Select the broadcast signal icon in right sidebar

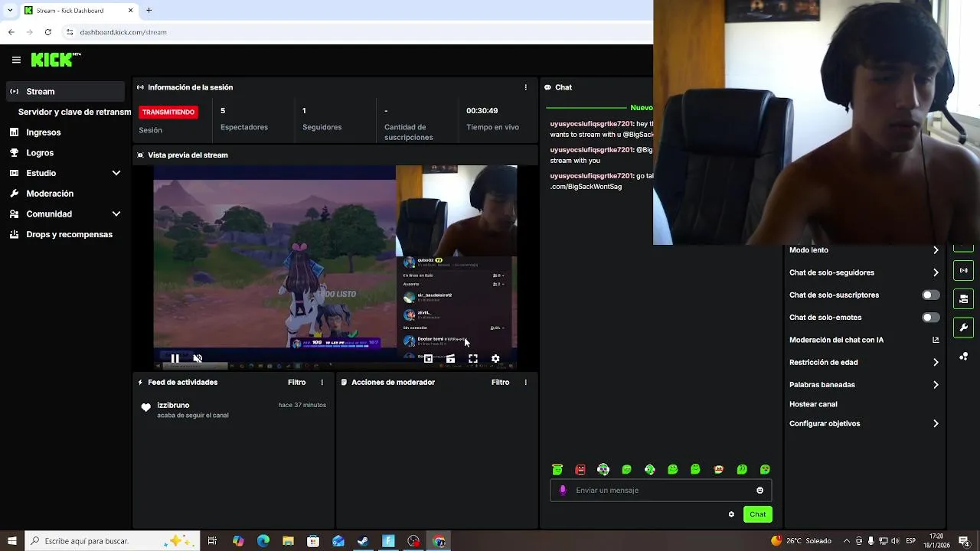[x=963, y=270]
